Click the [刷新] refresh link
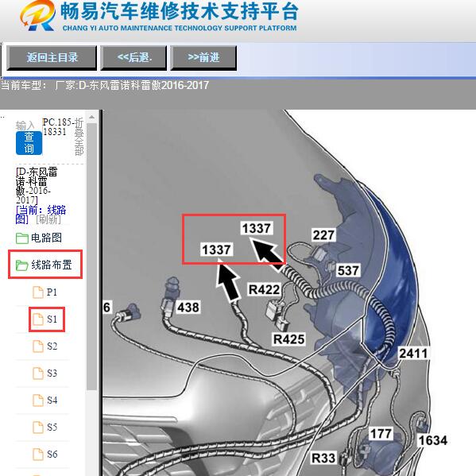The image size is (476, 476). point(48,219)
